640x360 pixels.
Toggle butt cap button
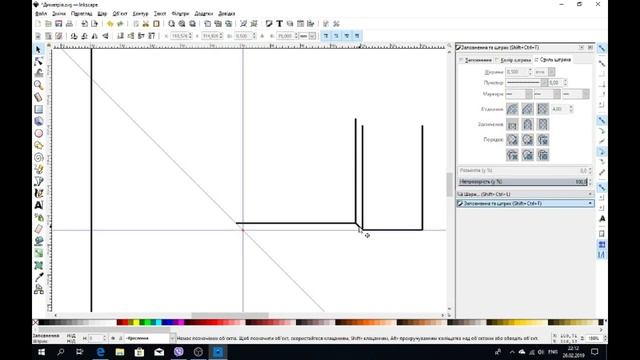coord(512,124)
